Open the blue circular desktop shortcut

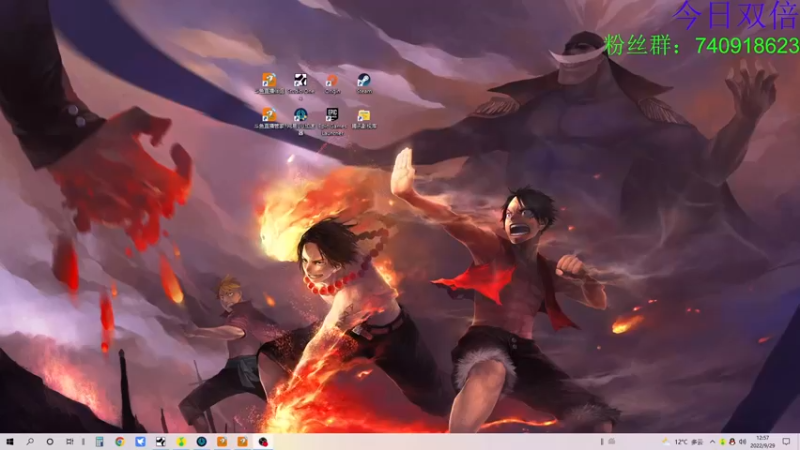[x=301, y=121]
